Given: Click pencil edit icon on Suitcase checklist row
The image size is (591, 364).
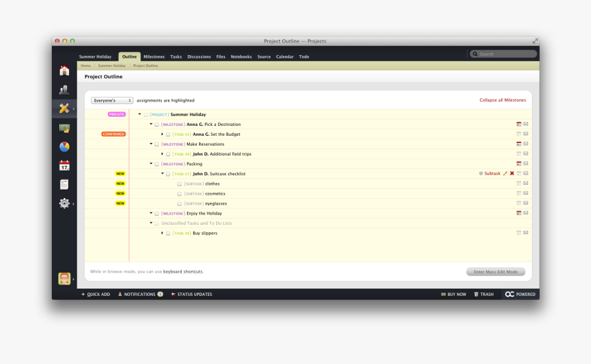Looking at the screenshot, I should point(505,174).
